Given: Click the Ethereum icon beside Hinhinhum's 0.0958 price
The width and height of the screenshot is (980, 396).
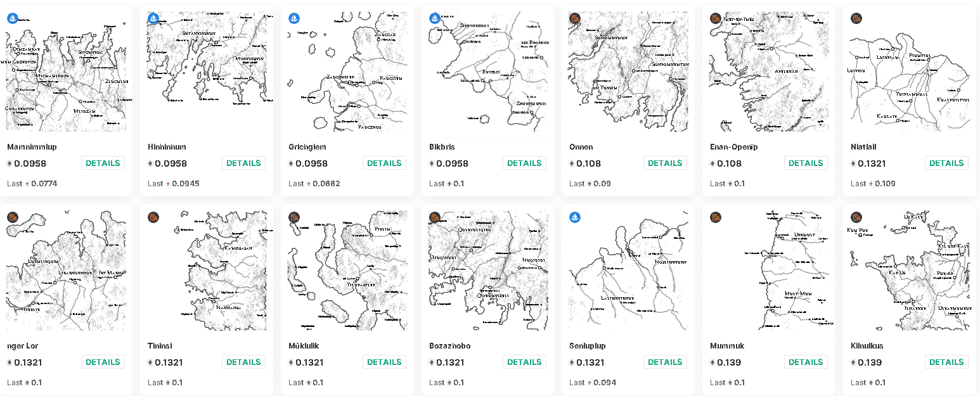Looking at the screenshot, I should point(150,163).
